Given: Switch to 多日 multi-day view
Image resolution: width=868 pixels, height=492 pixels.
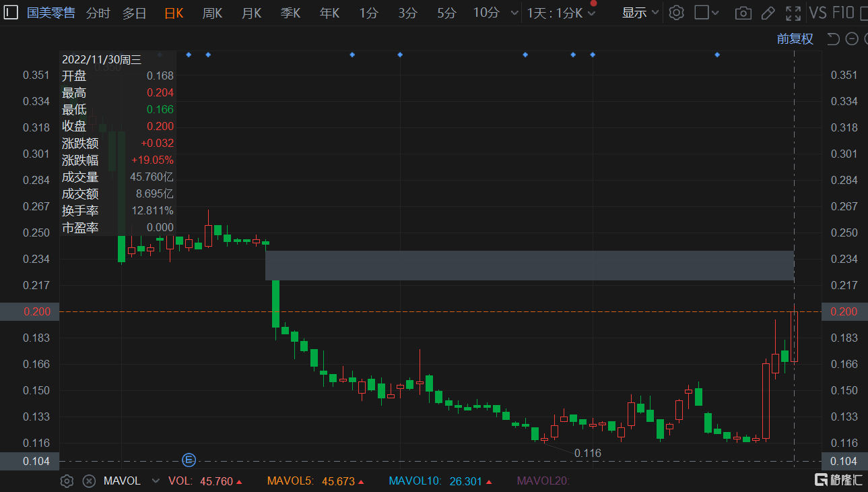Looking at the screenshot, I should [134, 13].
